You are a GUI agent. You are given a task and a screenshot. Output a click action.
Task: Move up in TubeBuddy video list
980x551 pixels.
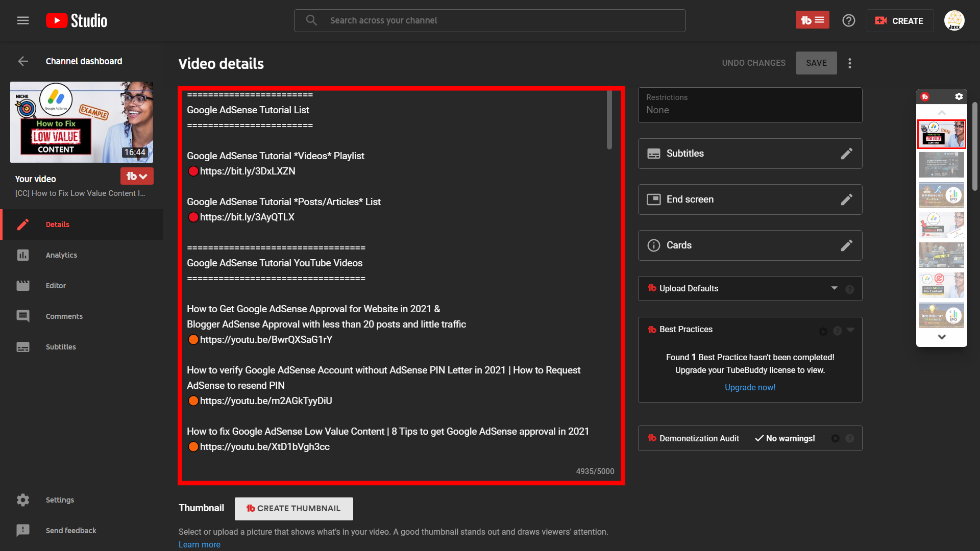(x=942, y=113)
